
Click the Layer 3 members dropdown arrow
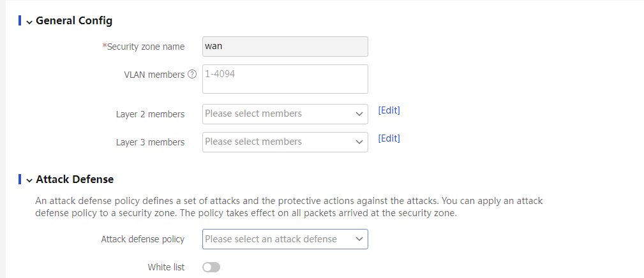click(359, 142)
